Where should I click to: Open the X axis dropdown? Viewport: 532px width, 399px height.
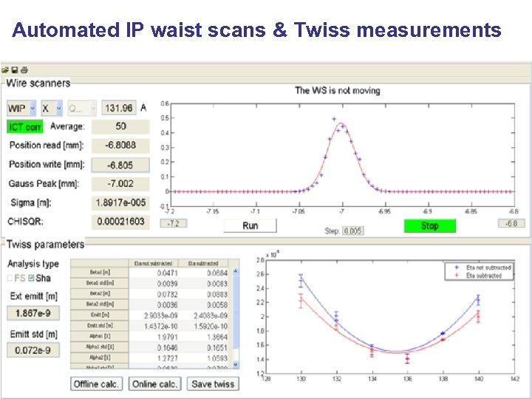point(52,109)
